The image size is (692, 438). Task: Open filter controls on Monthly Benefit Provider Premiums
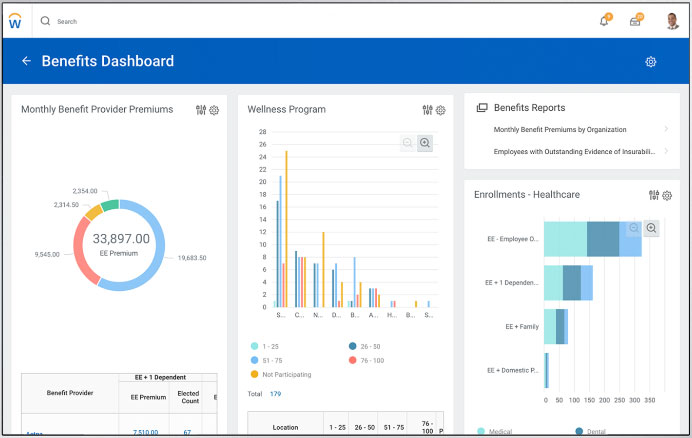pyautogui.click(x=201, y=110)
